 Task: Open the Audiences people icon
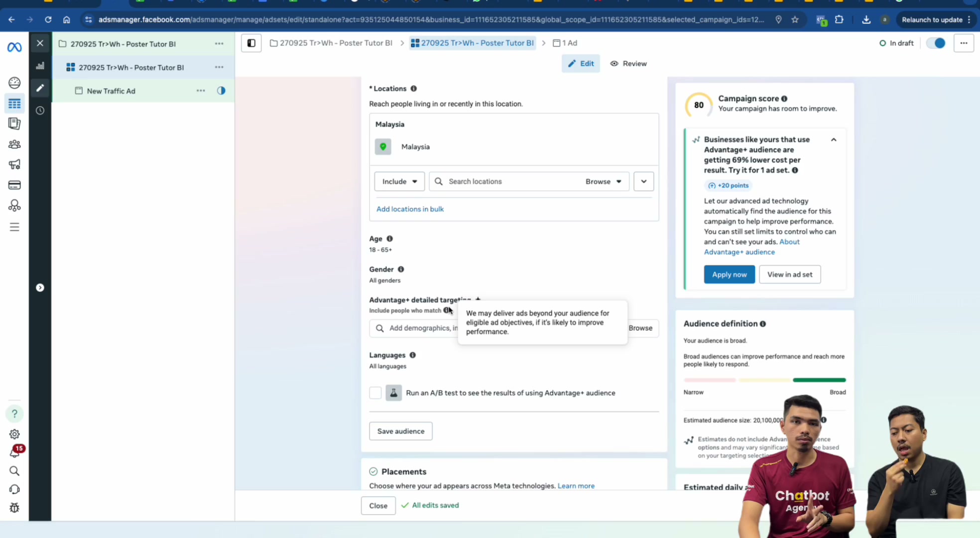(14, 144)
